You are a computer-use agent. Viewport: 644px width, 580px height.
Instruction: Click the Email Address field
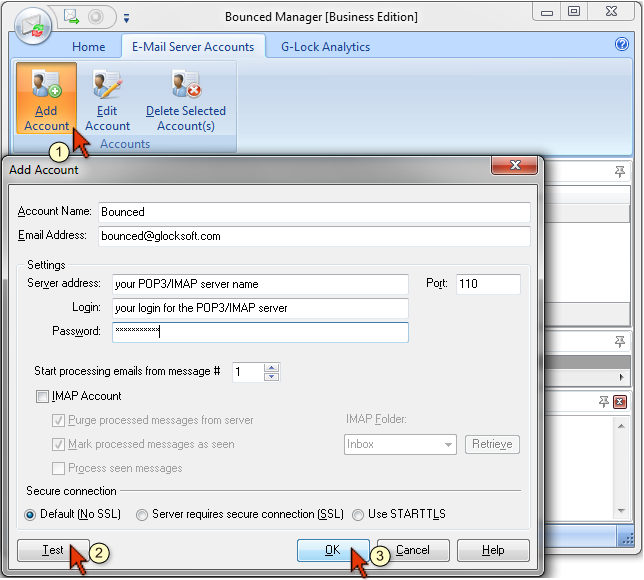[x=314, y=236]
